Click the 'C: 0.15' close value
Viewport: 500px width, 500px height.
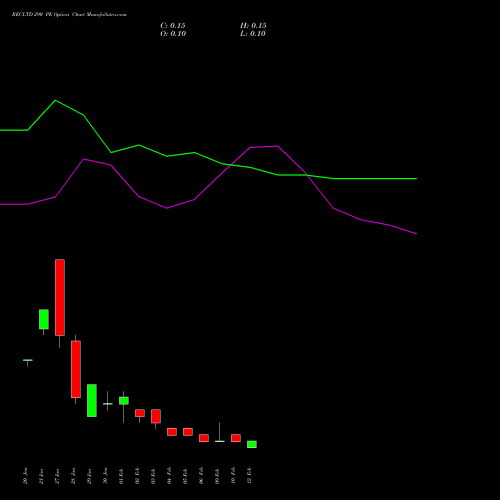coord(173,26)
